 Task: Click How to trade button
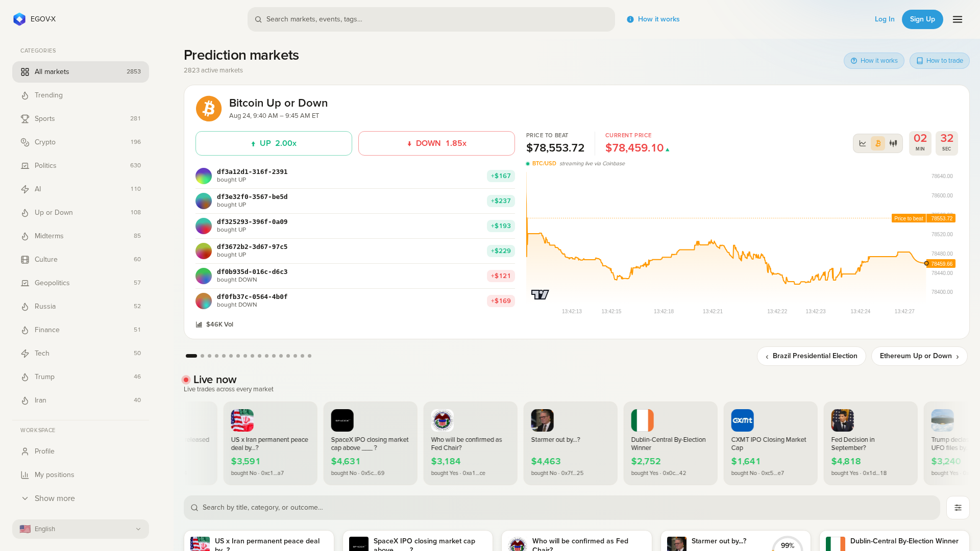point(940,61)
